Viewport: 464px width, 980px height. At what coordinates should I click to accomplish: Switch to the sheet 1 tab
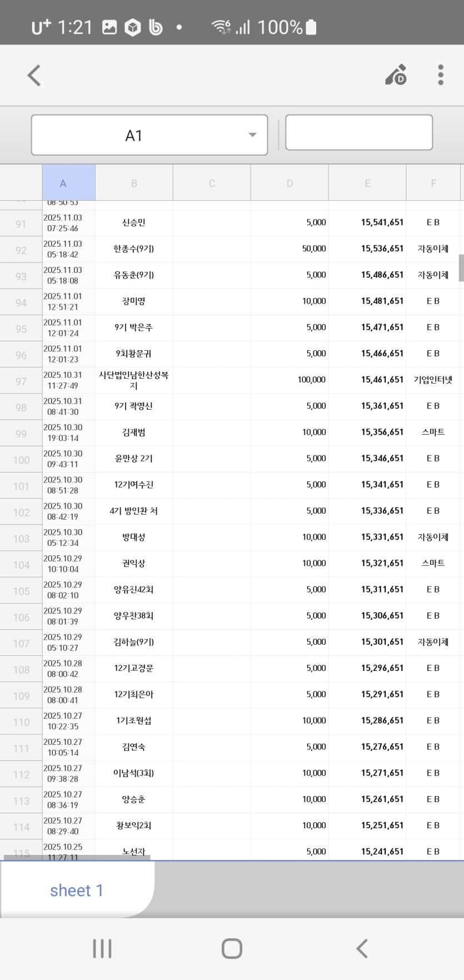click(x=77, y=890)
